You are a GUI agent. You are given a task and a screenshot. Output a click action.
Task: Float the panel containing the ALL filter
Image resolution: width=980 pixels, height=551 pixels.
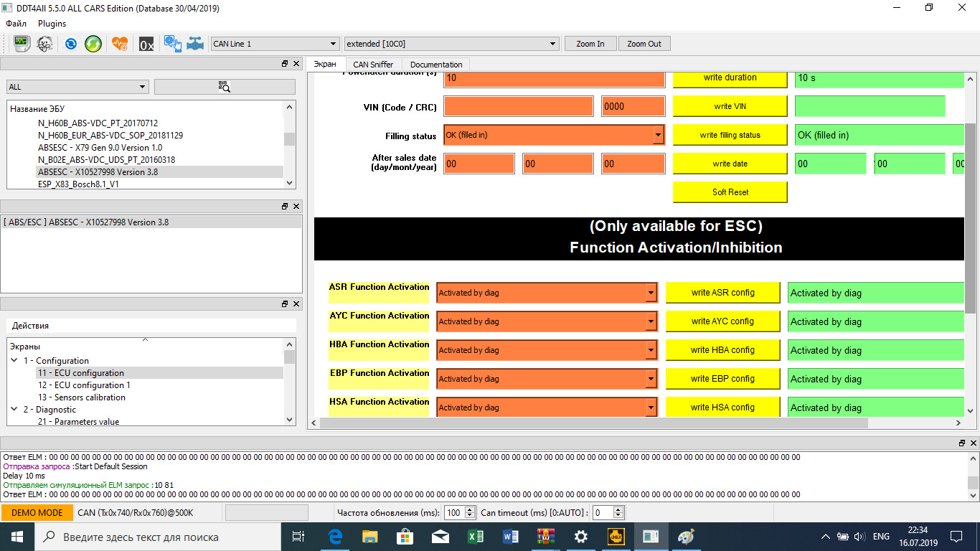coord(286,64)
